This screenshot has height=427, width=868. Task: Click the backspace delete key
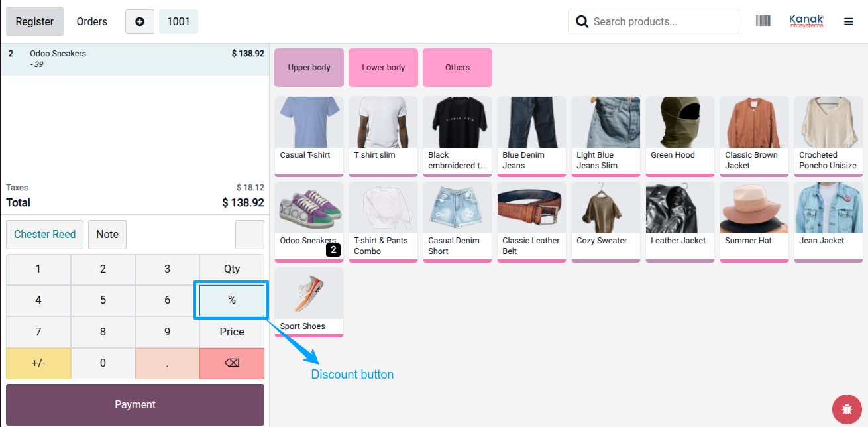pyautogui.click(x=232, y=363)
